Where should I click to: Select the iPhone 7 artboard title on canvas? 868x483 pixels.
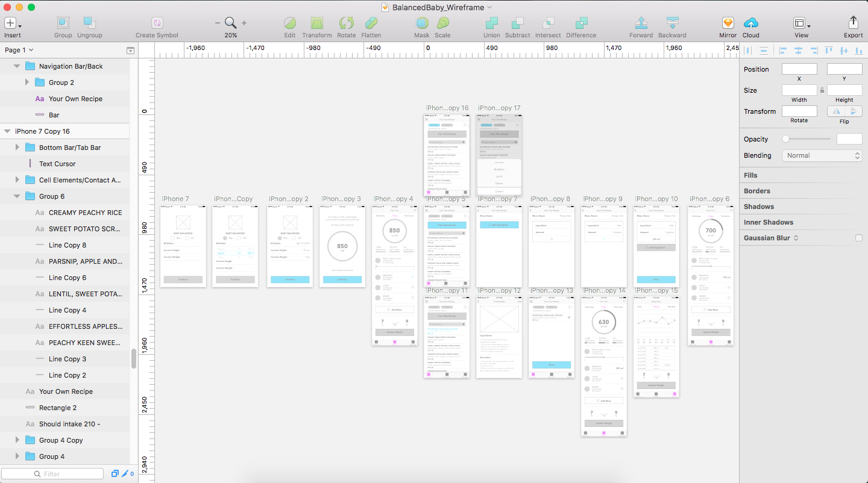coord(175,199)
